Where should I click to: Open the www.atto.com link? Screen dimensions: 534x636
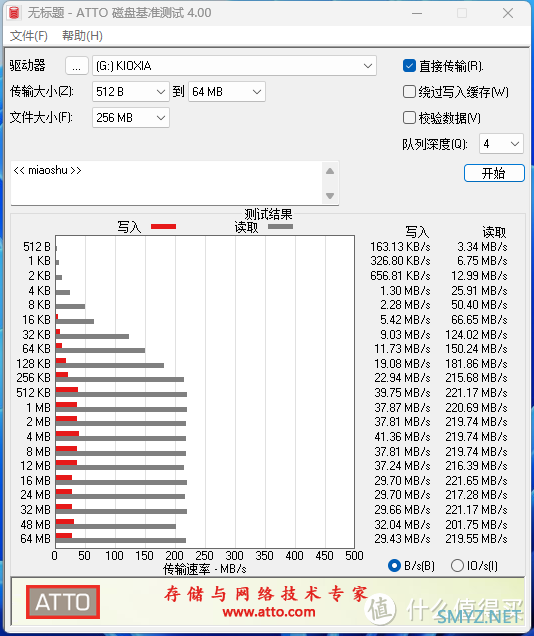[269, 612]
